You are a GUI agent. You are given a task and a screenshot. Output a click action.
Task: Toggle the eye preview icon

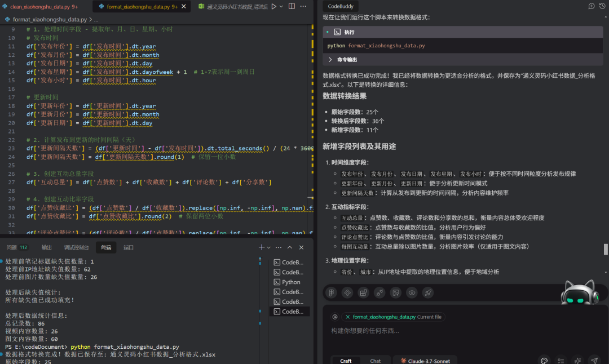(x=412, y=292)
